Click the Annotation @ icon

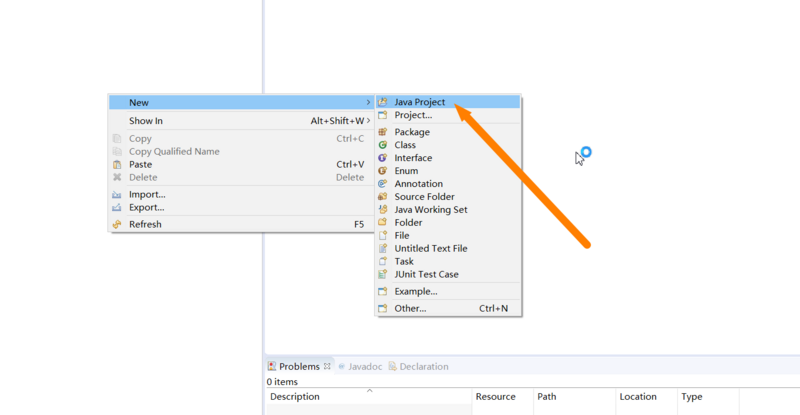click(383, 184)
